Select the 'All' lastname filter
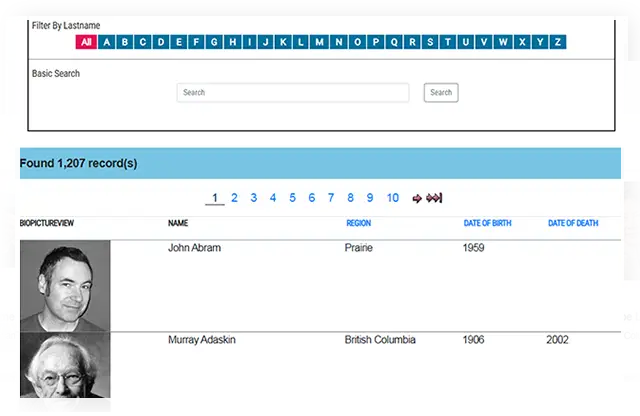640x416 pixels. (x=86, y=42)
